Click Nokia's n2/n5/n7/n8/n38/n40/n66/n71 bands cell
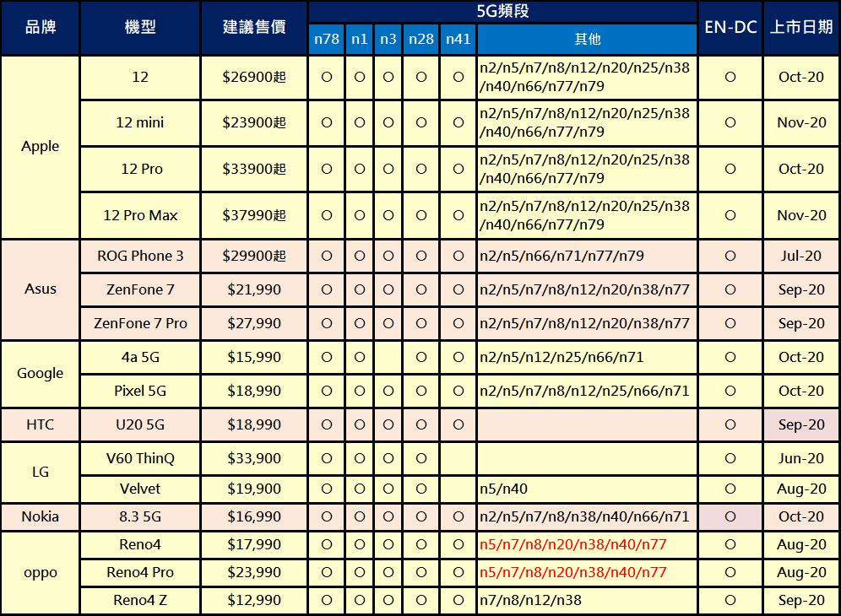Image resolution: width=841 pixels, height=616 pixels. click(x=588, y=516)
